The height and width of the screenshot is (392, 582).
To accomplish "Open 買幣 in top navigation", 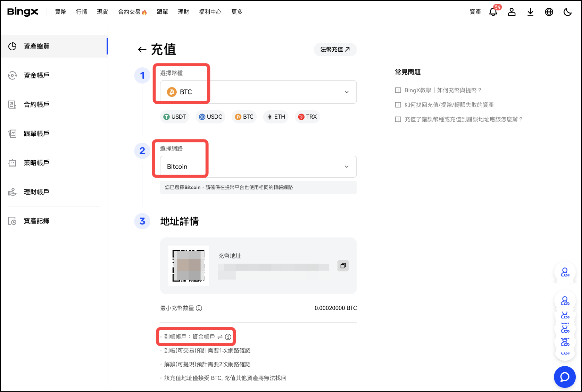I will click(x=60, y=12).
